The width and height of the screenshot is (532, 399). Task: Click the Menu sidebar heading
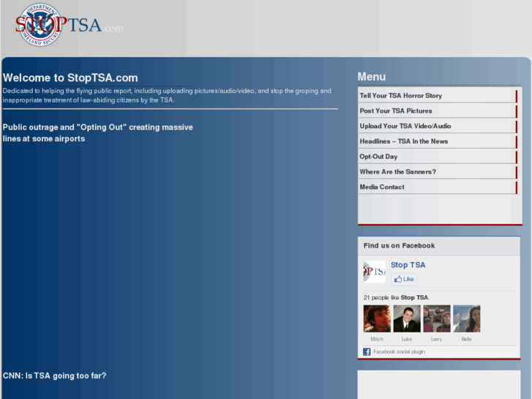(372, 77)
